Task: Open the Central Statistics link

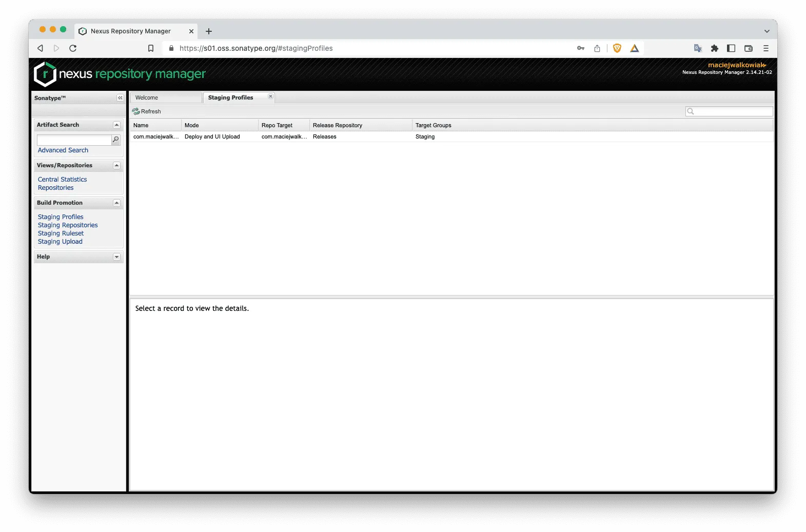Action: [x=62, y=180]
